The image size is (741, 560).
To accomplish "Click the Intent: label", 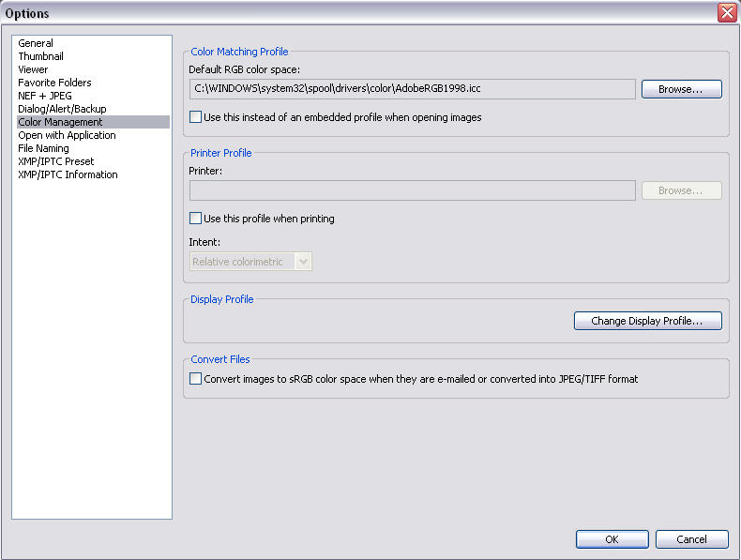I will click(204, 242).
